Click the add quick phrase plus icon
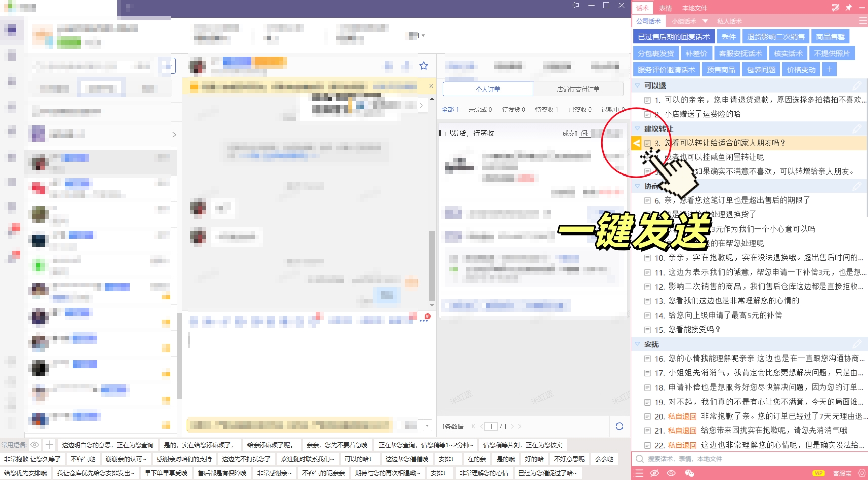Viewport: 868px width, 480px height. coord(49,445)
